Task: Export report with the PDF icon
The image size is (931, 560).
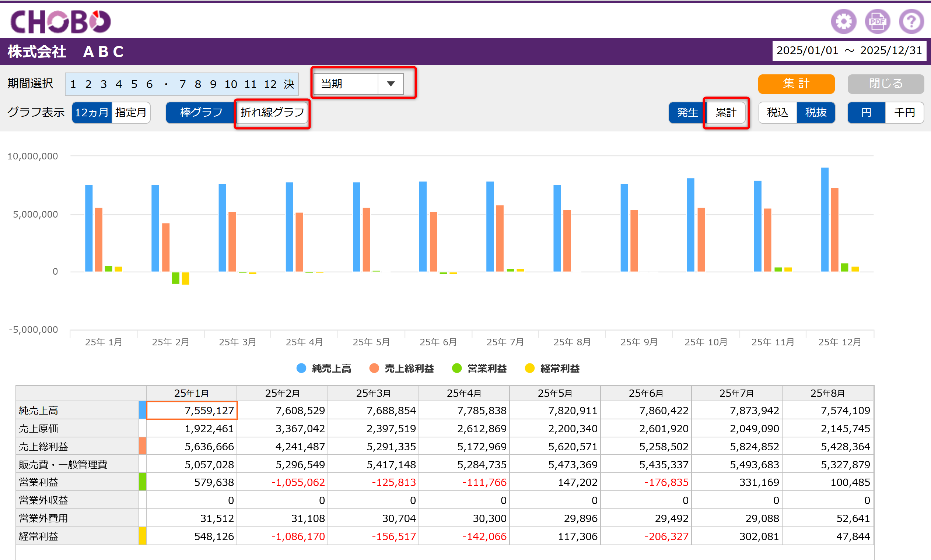Action: pyautogui.click(x=877, y=21)
